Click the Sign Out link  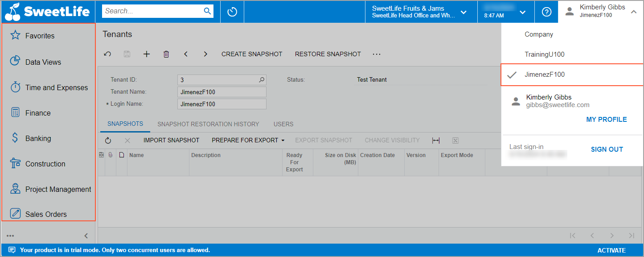607,149
